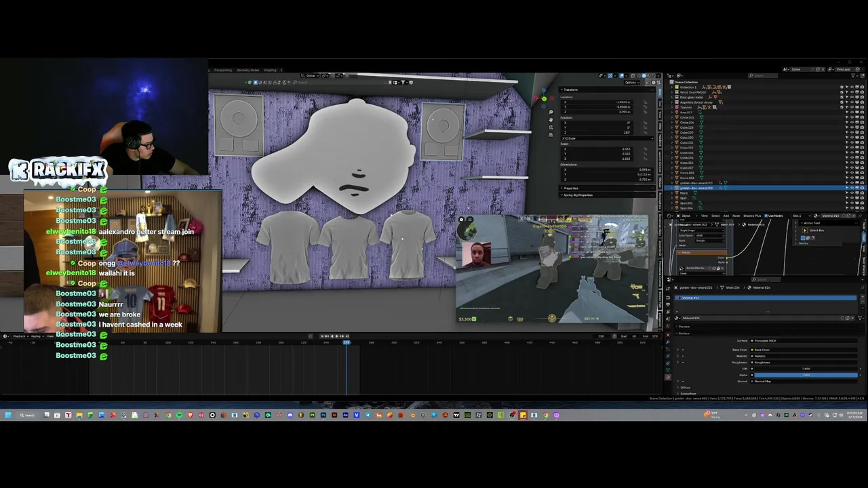Hide Collection 1 with its eye icon
The width and height of the screenshot is (868, 488).
click(x=852, y=87)
